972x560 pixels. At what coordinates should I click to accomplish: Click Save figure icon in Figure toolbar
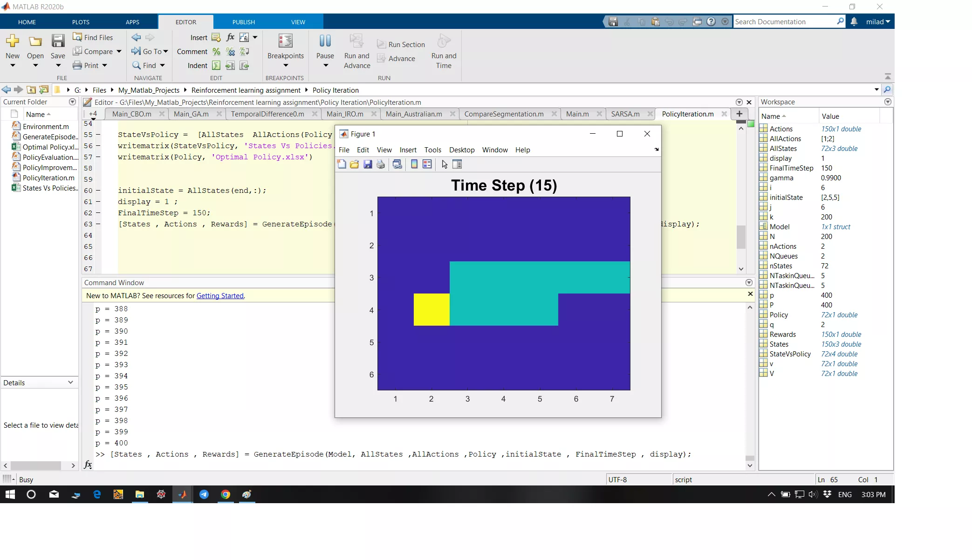click(x=368, y=164)
